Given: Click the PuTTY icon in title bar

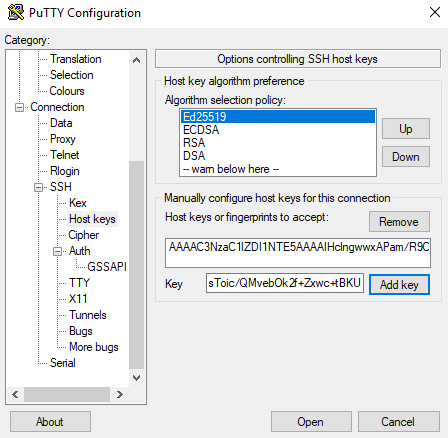Looking at the screenshot, I should pyautogui.click(x=16, y=13).
